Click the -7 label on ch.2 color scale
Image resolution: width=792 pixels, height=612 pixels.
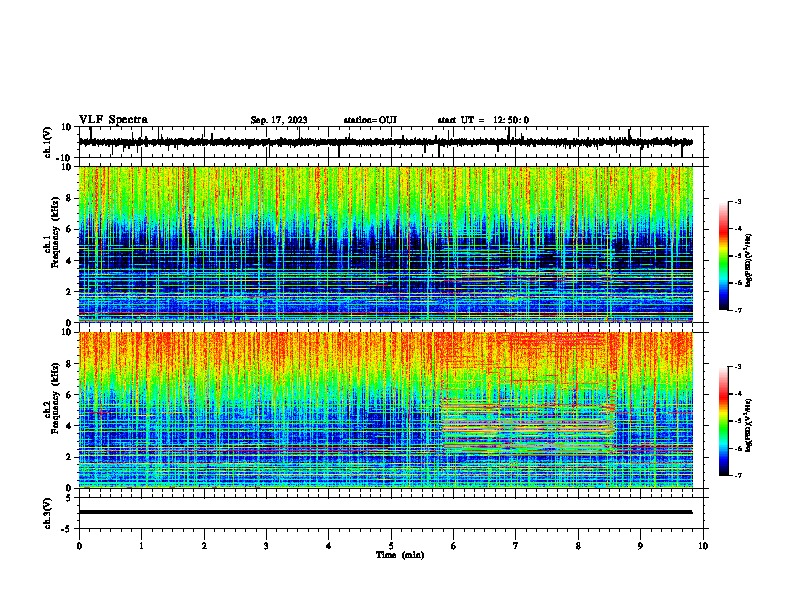point(737,475)
